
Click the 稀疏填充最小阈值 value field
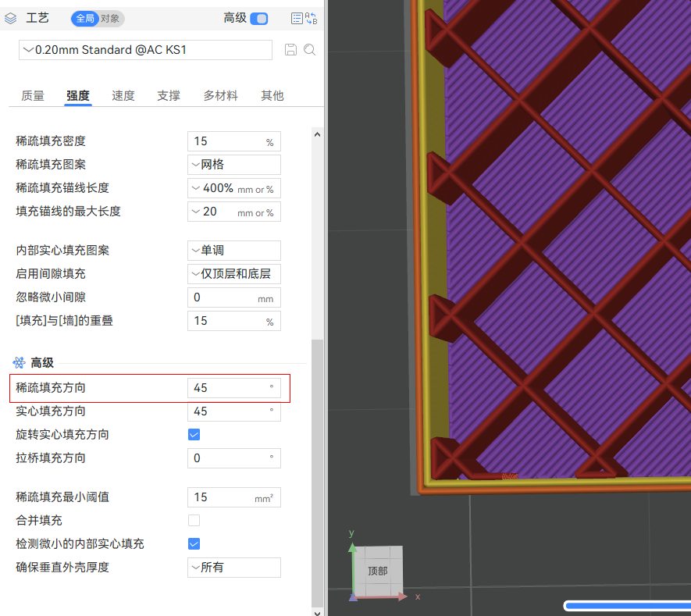click(234, 497)
